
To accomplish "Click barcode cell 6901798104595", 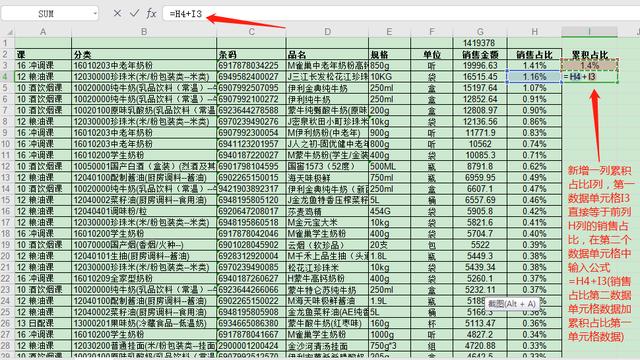I will tap(251, 167).
